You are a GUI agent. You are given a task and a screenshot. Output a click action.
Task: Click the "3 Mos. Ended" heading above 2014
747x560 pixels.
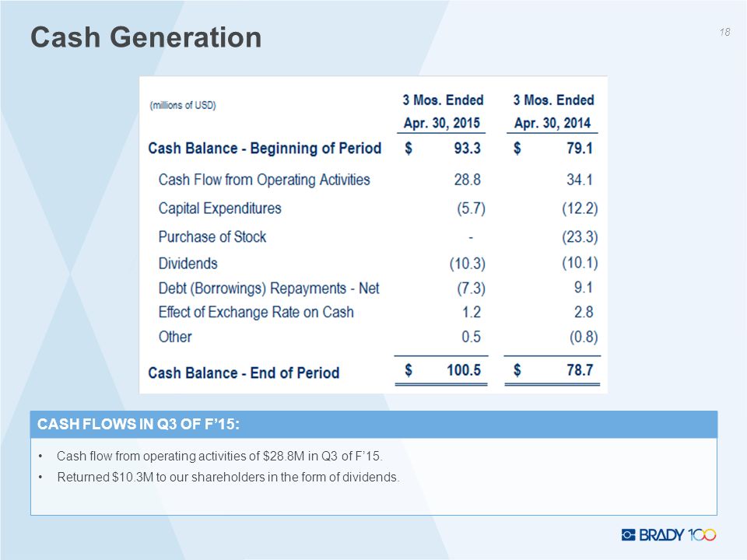click(x=553, y=100)
